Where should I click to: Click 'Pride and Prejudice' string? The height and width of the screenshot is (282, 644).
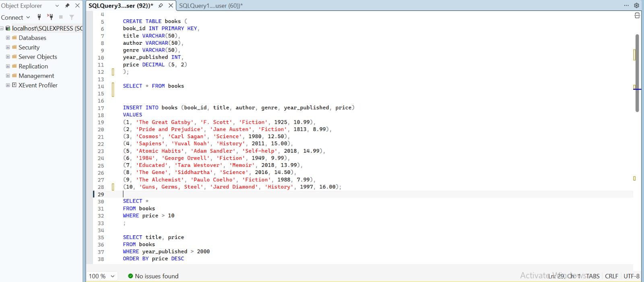pos(169,129)
